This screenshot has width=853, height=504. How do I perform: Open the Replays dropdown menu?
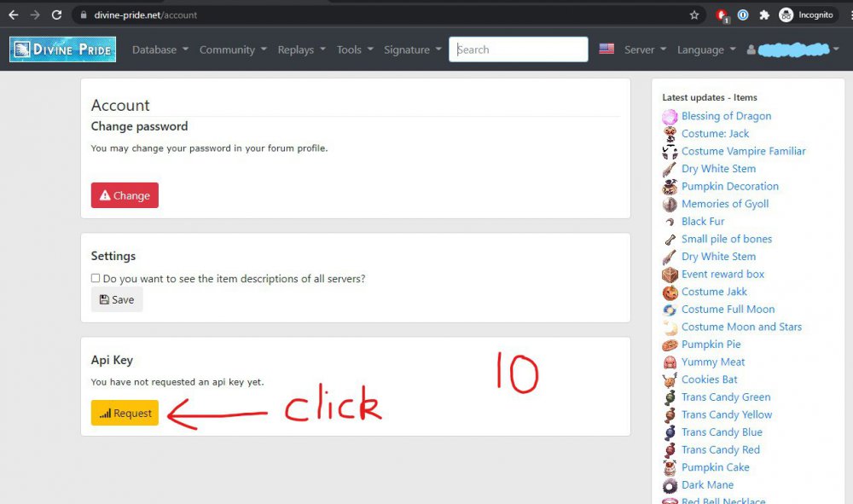[x=301, y=49]
